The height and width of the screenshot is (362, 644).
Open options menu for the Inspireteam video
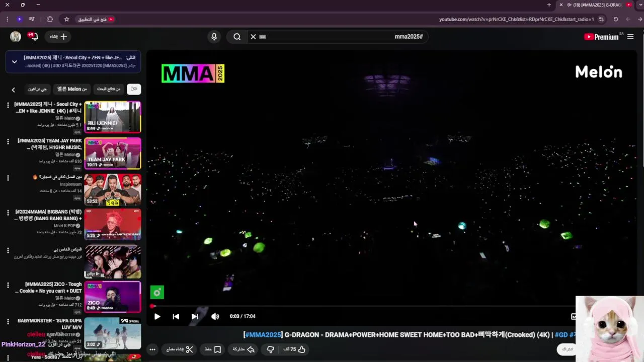pos(8,178)
